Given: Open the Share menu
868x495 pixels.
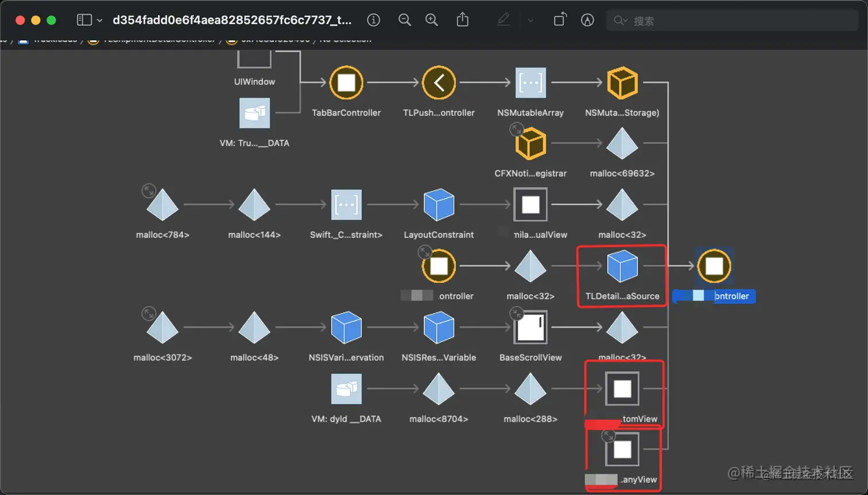Looking at the screenshot, I should pos(463,20).
